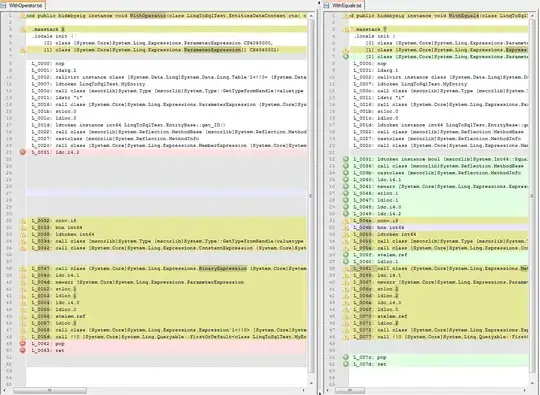Image resolution: width=540 pixels, height=395 pixels.
Task: Click warning changed marker on left .maxstack line
Action: 23,29
